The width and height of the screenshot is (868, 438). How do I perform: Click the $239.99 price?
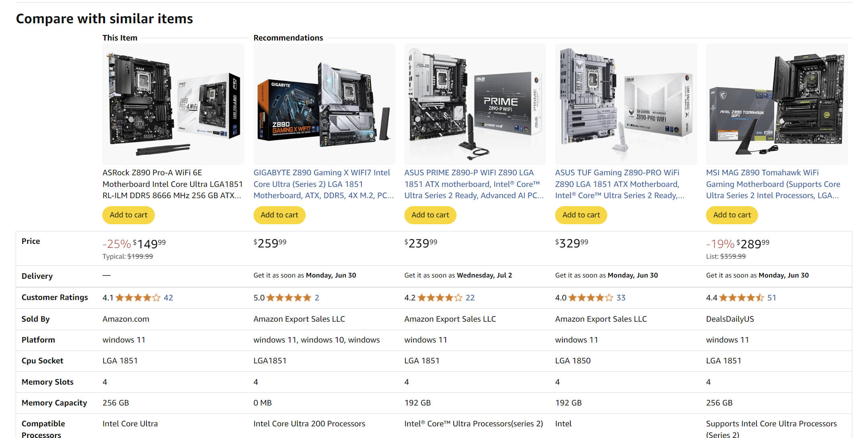(x=421, y=243)
